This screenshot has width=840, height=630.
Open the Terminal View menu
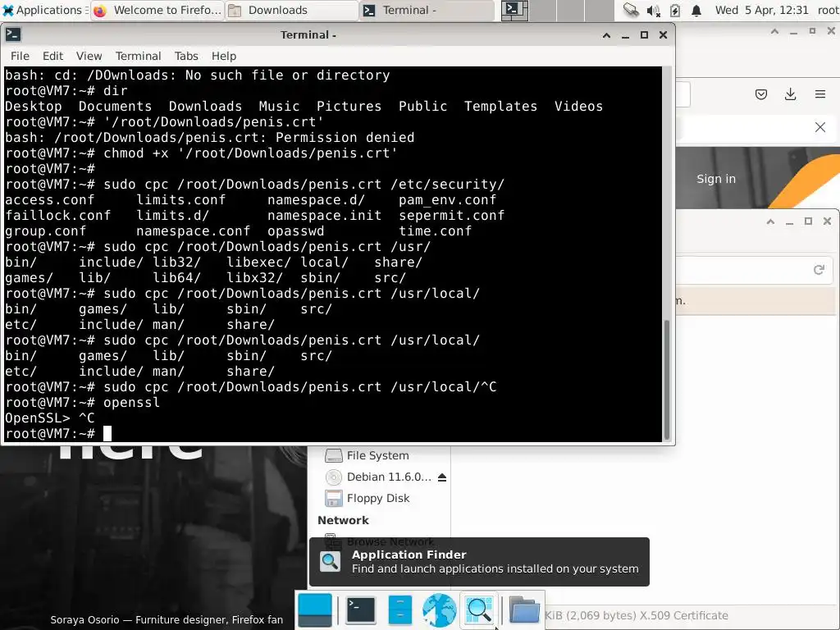point(89,56)
